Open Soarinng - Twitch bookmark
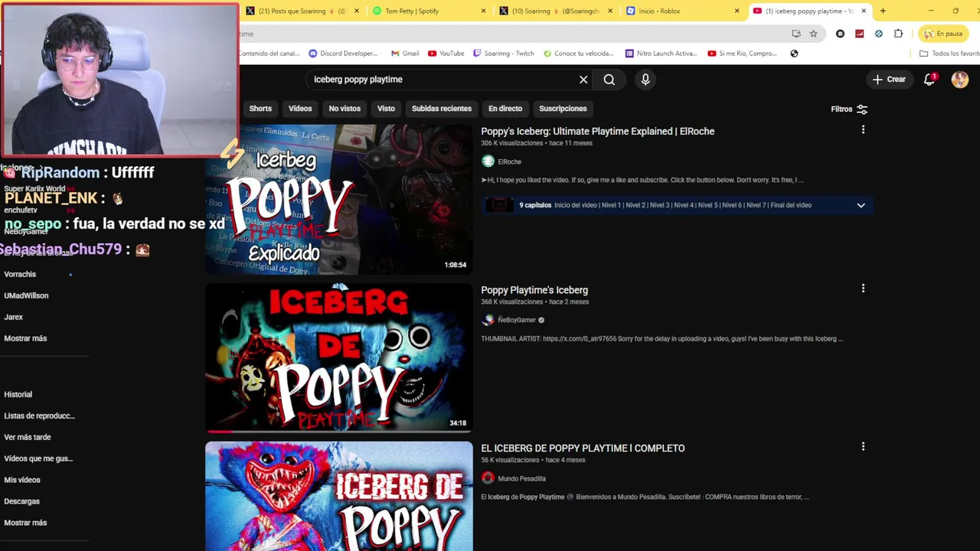Viewport: 980px width, 551px height. [504, 54]
